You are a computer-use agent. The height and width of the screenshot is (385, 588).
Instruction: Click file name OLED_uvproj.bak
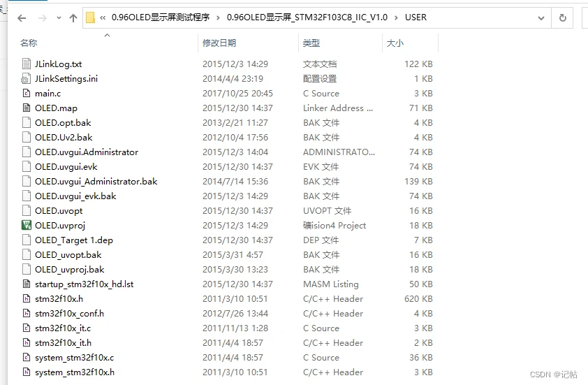point(70,270)
